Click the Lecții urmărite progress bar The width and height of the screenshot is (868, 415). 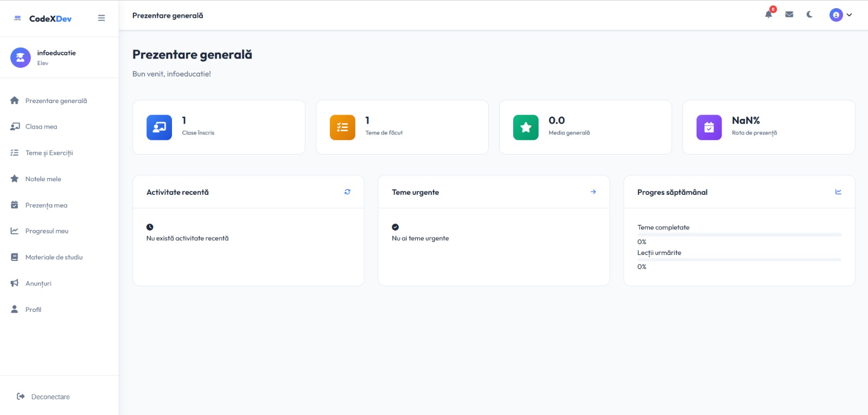(739, 260)
